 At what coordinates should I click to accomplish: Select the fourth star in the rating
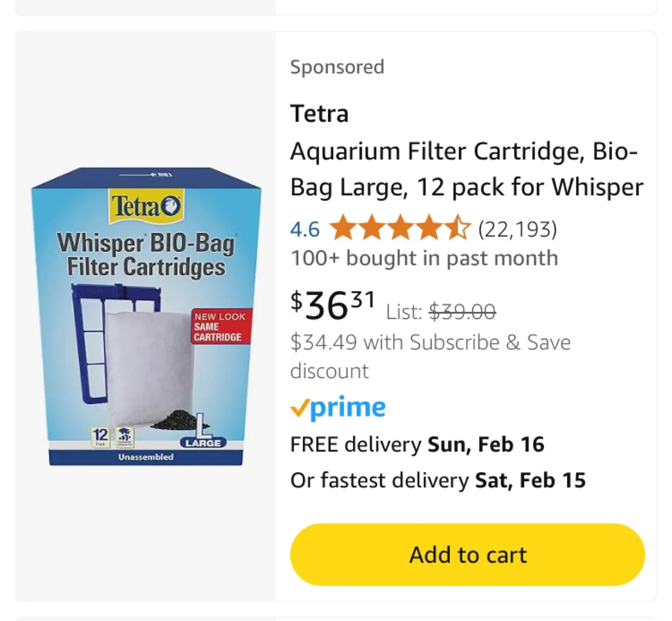pos(429,229)
